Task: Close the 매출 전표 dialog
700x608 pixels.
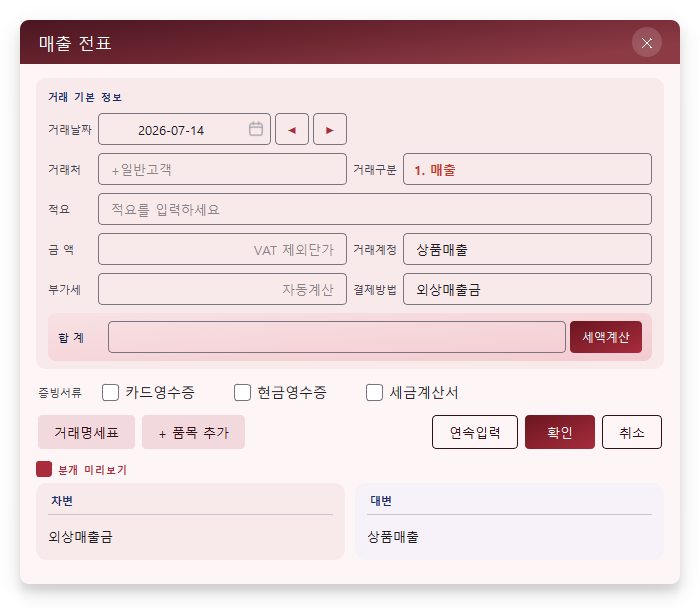Action: coord(646,42)
